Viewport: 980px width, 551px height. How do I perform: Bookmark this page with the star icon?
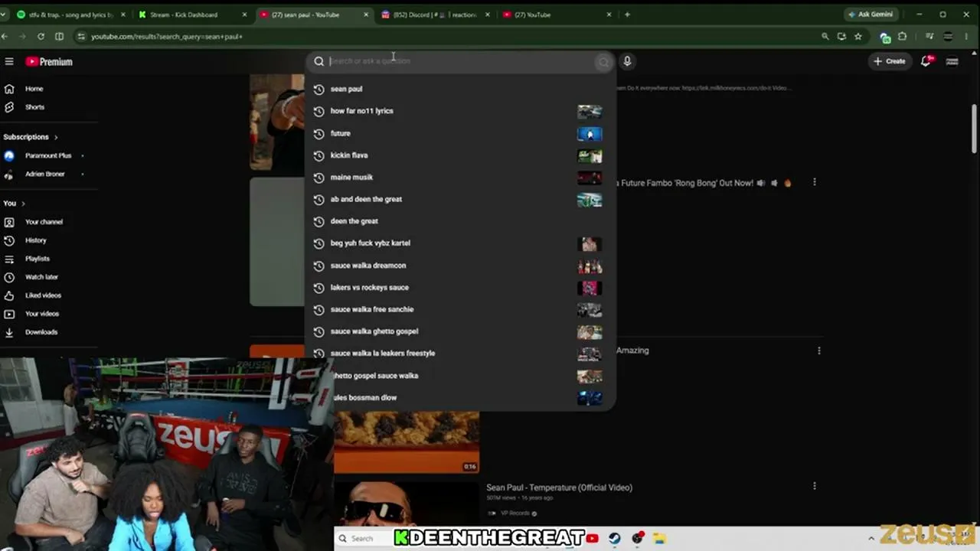pos(858,36)
